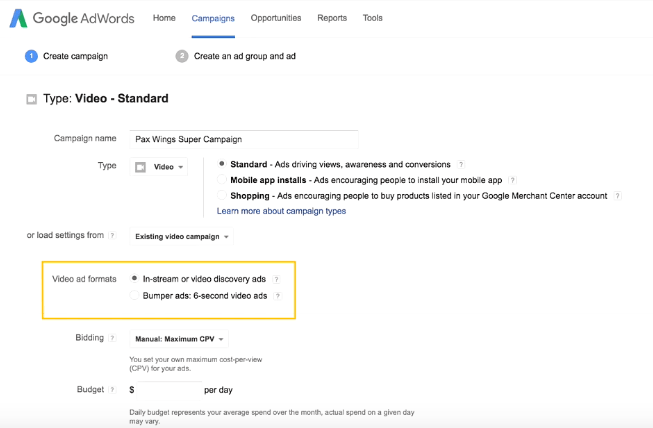653x428 pixels.
Task: Click the Bidding help question mark
Action: click(x=112, y=339)
